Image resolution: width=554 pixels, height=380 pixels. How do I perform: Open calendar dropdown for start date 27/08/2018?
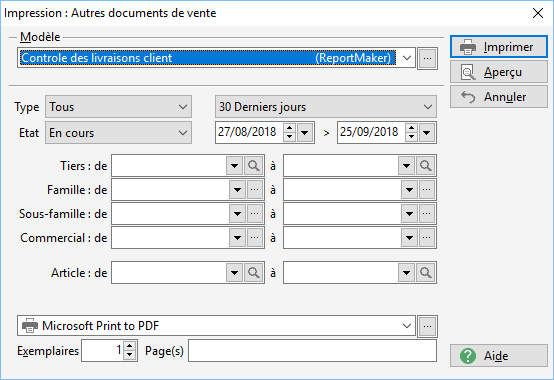305,132
